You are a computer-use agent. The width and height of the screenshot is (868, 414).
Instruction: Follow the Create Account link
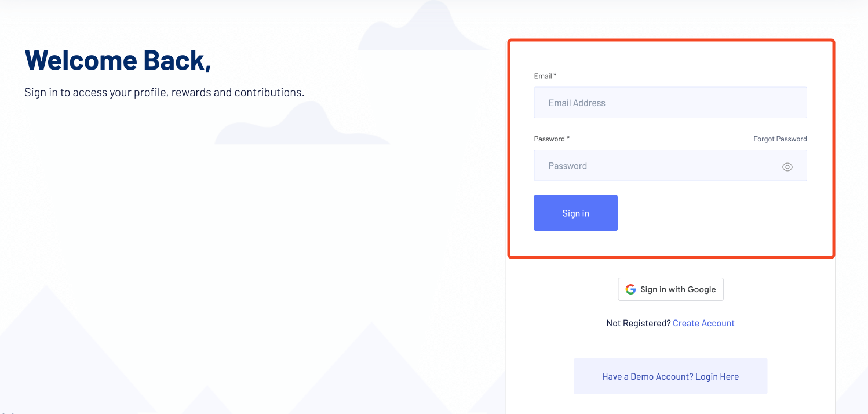(x=703, y=323)
